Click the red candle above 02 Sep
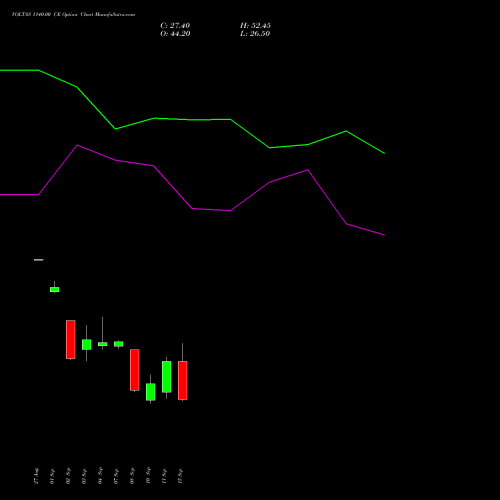The image size is (500, 500). pos(71,340)
